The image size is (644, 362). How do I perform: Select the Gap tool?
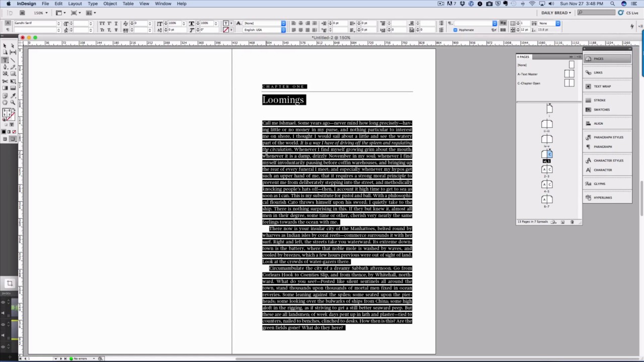(x=13, y=52)
